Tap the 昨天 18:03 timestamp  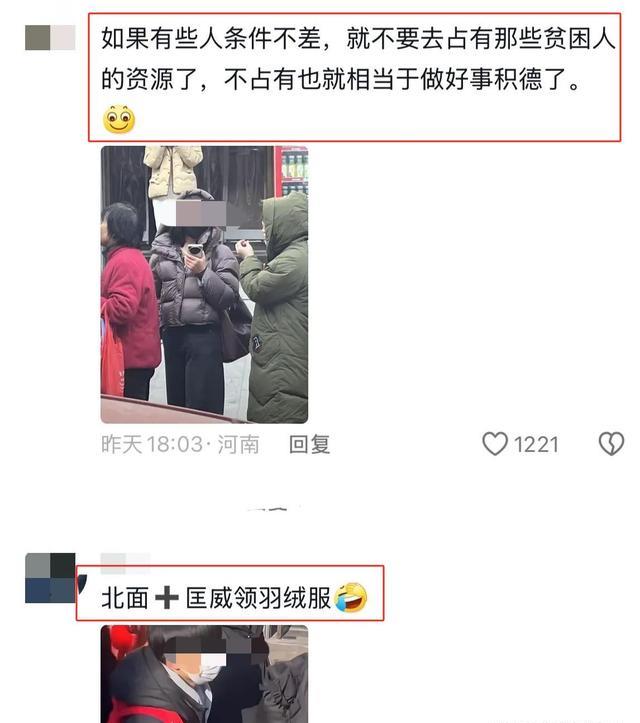point(152,444)
